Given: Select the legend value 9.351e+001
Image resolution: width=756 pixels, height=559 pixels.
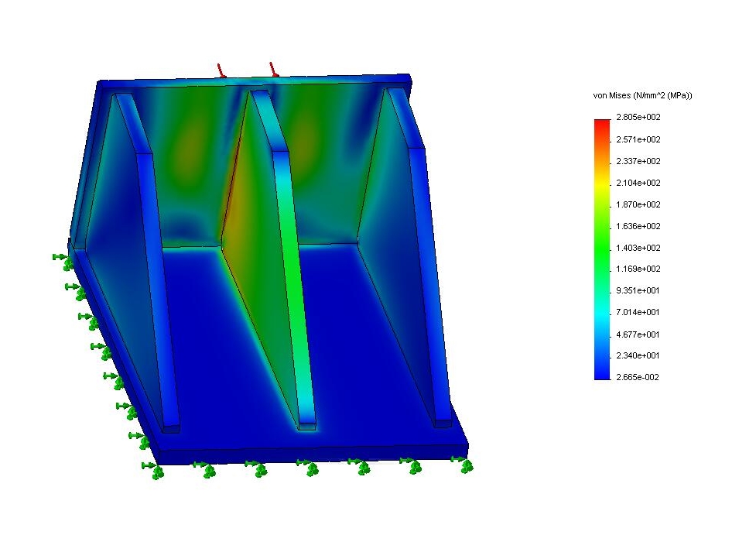Looking at the screenshot, I should click(x=638, y=290).
